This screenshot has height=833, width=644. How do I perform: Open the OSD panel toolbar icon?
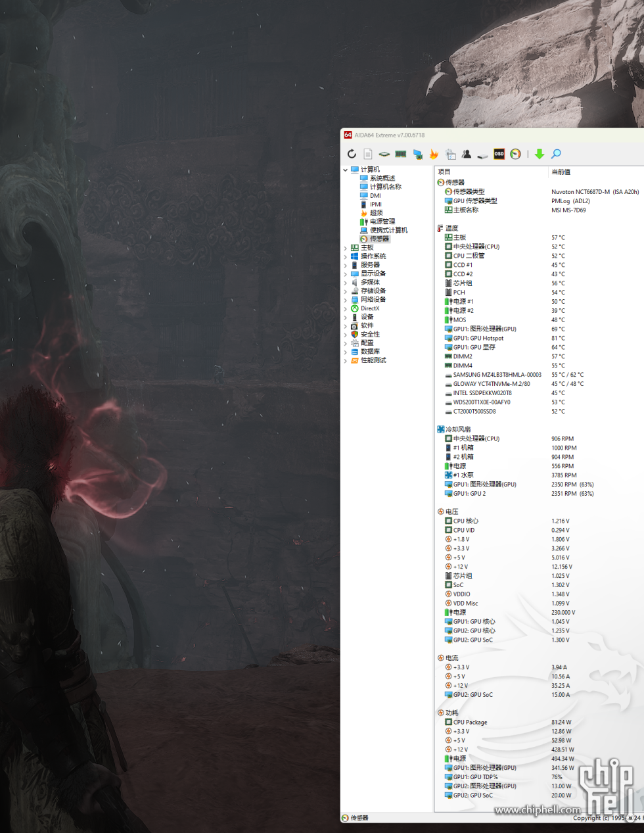coord(499,154)
